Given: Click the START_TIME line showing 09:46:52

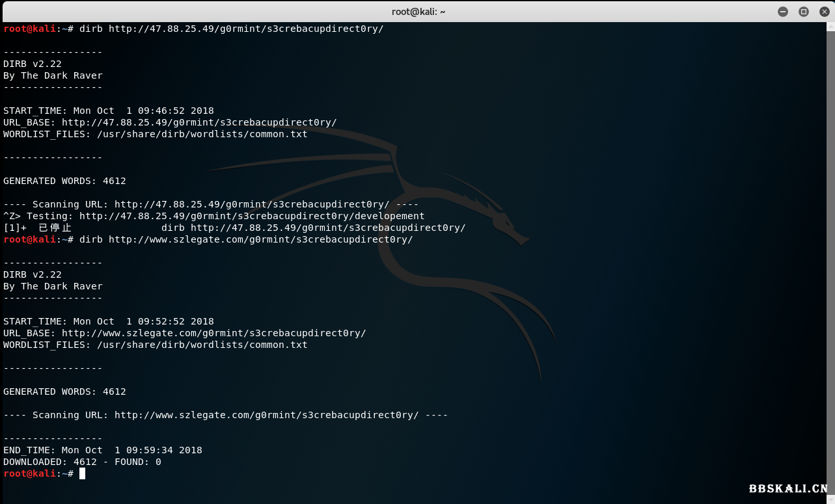Looking at the screenshot, I should [108, 111].
